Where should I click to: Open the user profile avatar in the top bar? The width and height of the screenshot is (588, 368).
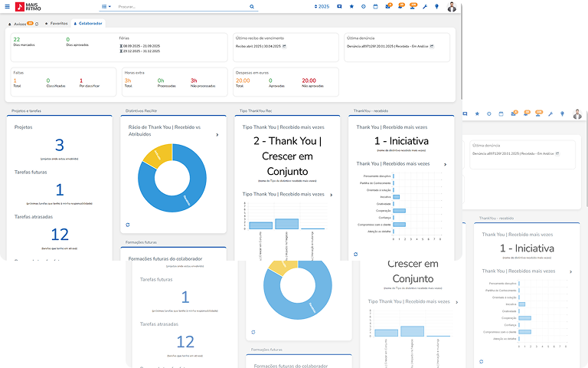(x=452, y=6)
